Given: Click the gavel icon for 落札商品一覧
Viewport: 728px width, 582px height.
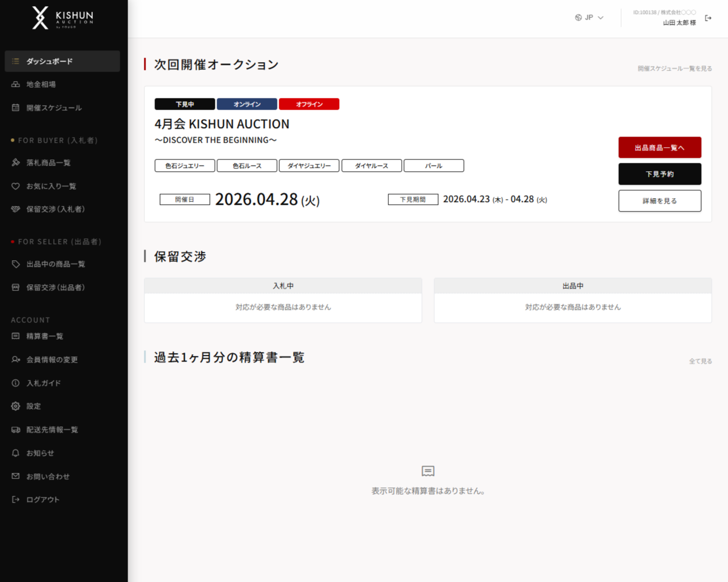Looking at the screenshot, I should (x=16, y=163).
